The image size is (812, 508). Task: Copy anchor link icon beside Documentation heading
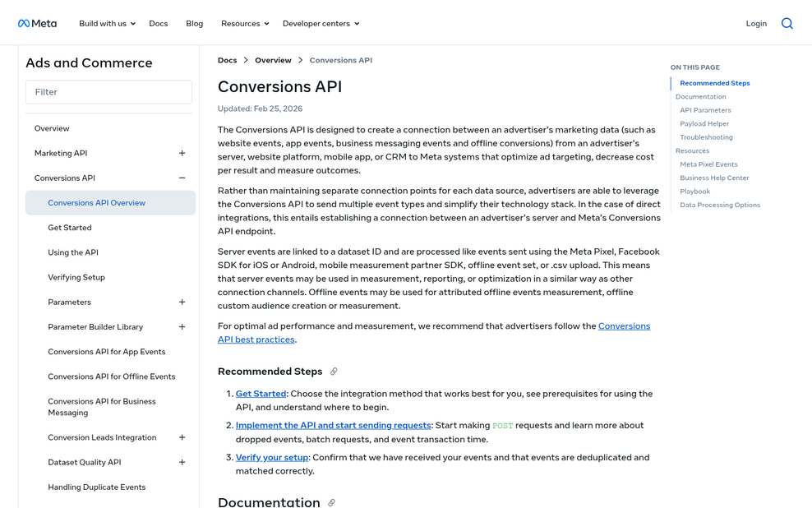tap(331, 503)
